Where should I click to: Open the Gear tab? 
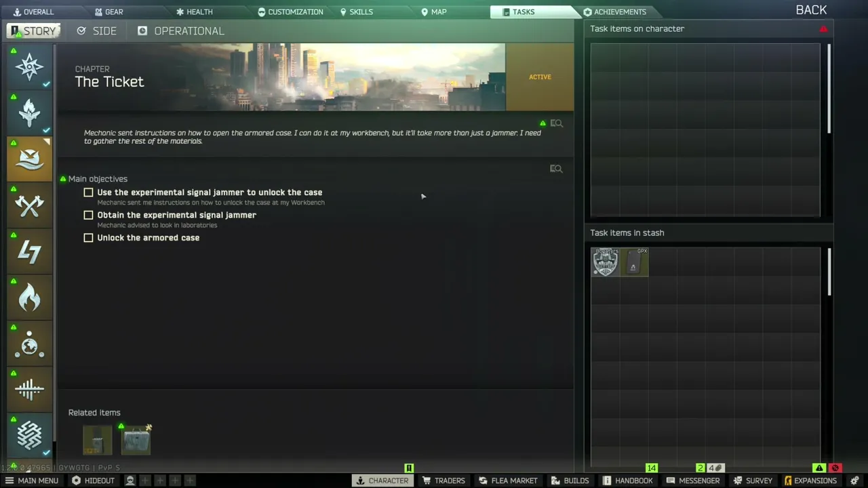point(108,12)
